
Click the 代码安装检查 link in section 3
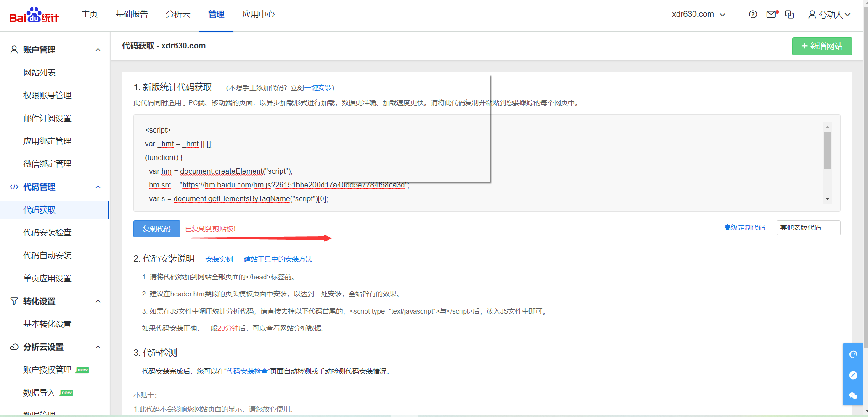click(247, 371)
